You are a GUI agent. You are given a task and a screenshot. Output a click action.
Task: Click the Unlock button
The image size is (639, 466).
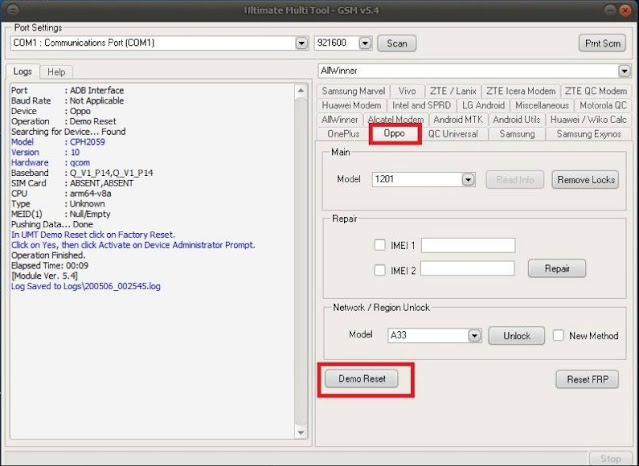pos(516,336)
